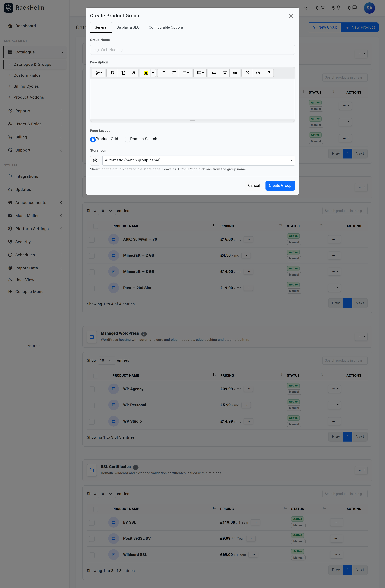This screenshot has height=588, width=385.
Task: Toggle bold in description editor
Action: (112, 73)
